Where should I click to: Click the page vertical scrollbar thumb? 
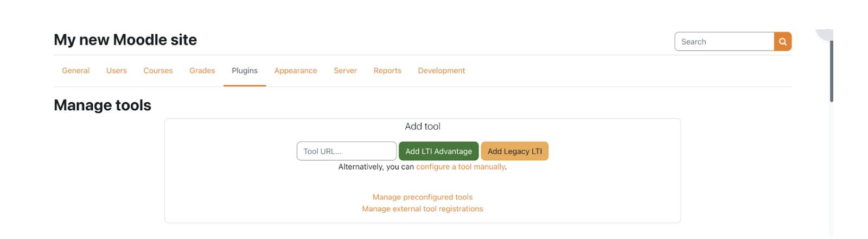click(x=832, y=71)
